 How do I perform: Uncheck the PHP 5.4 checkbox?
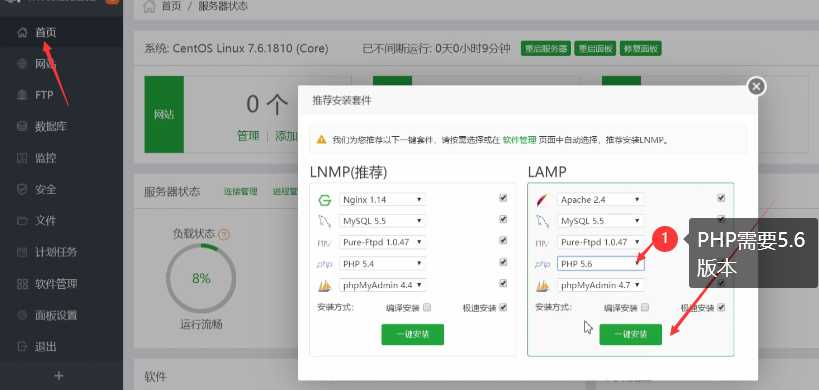point(503,262)
